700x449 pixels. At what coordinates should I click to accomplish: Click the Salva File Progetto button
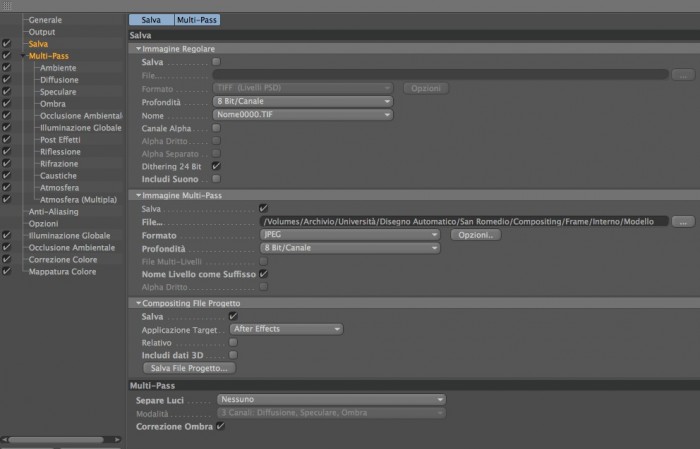tap(189, 368)
